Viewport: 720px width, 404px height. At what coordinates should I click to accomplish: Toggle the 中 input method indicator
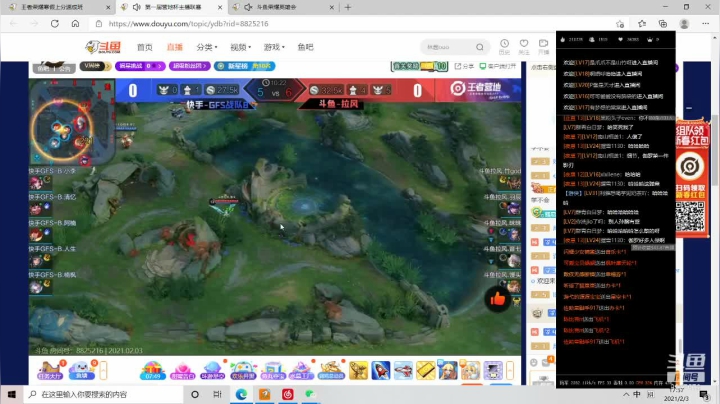[x=637, y=394]
